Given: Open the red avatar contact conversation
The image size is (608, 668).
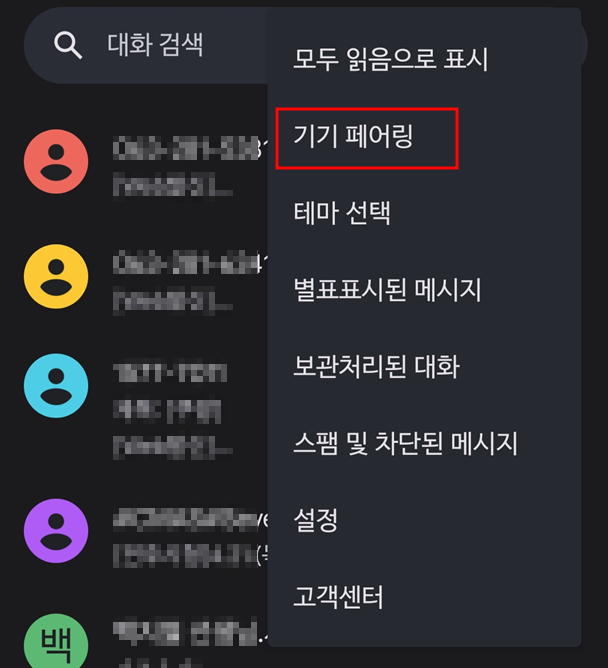Looking at the screenshot, I should pyautogui.click(x=56, y=161).
